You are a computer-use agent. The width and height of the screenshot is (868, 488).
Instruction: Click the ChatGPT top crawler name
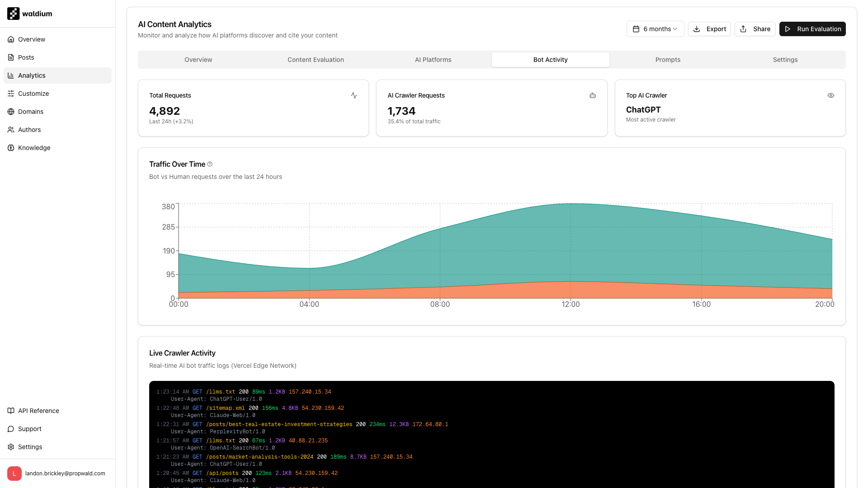pos(643,110)
